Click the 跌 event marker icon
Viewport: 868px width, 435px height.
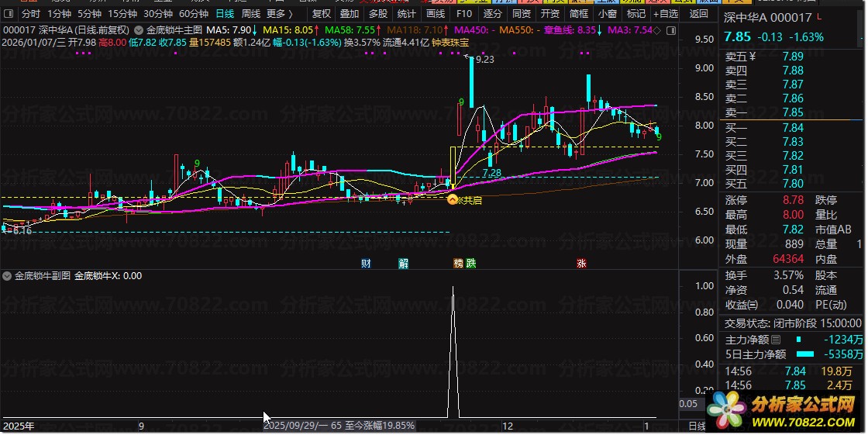471,264
